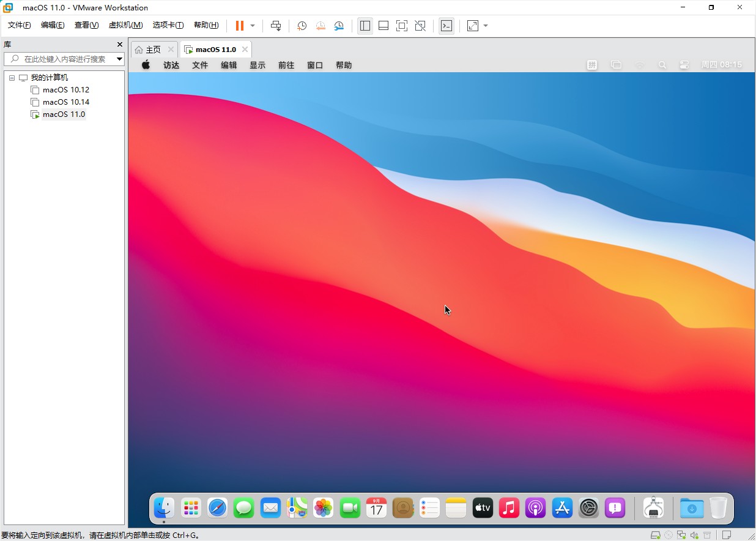
Task: Open System Preferences from the Dock
Action: coord(588,508)
